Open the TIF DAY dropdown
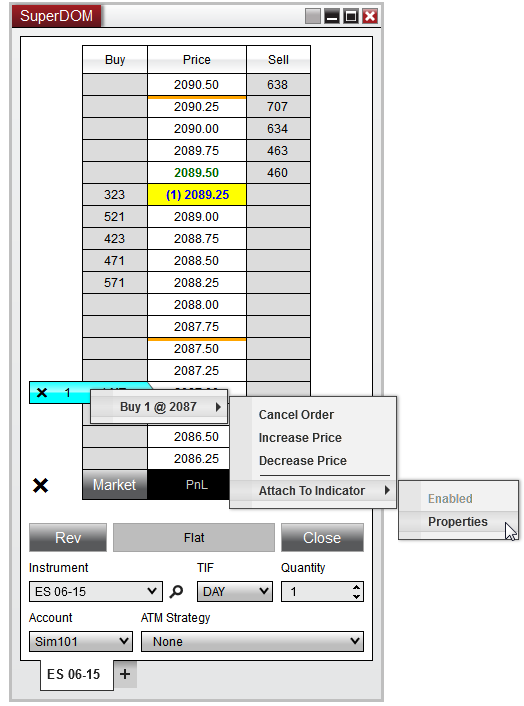Image resolution: width=524 pixels, height=706 pixels. [235, 591]
